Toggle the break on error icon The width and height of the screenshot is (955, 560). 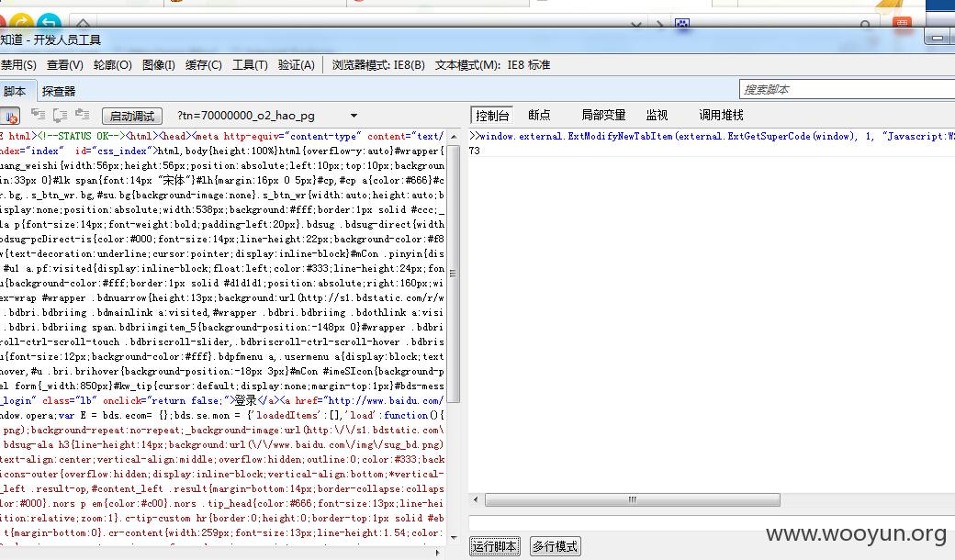coord(10,116)
